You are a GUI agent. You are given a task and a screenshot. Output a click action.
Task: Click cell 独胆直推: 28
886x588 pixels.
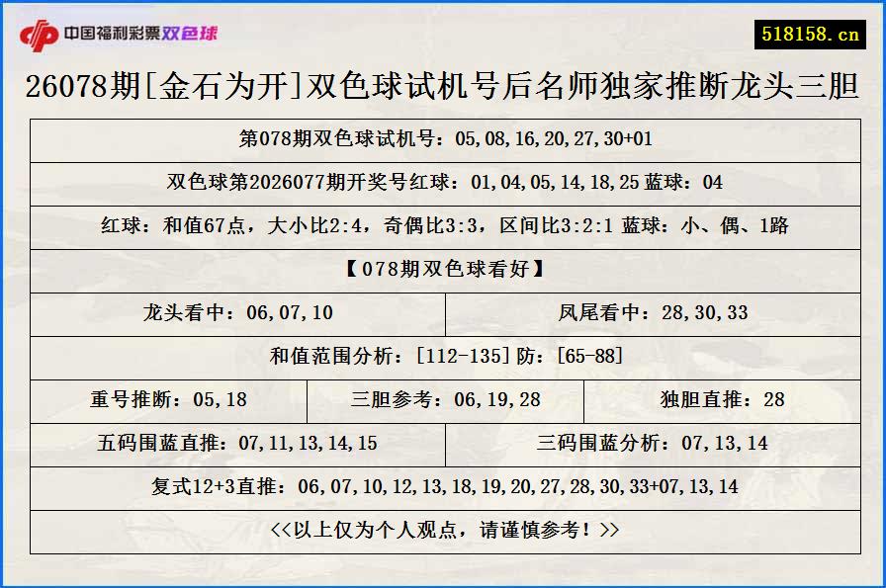[722, 401]
